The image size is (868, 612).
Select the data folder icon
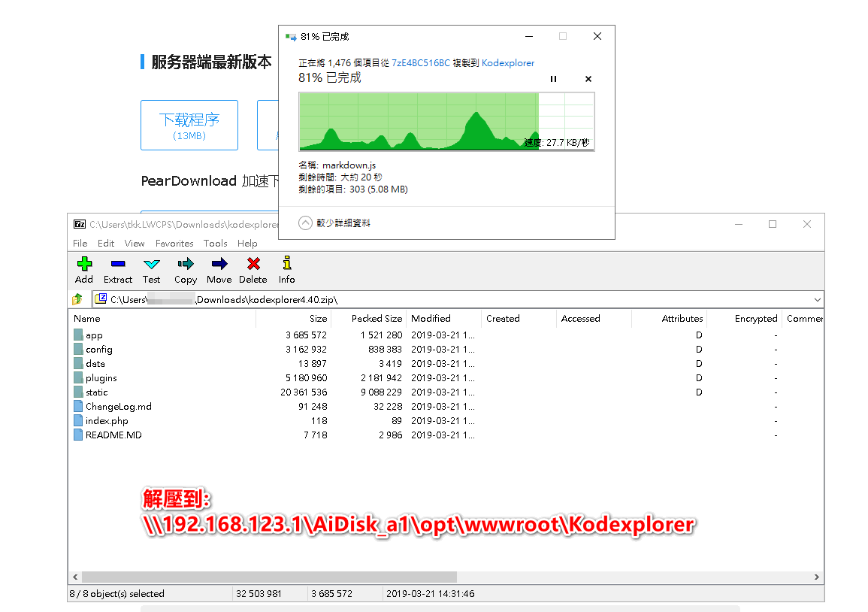[78, 363]
